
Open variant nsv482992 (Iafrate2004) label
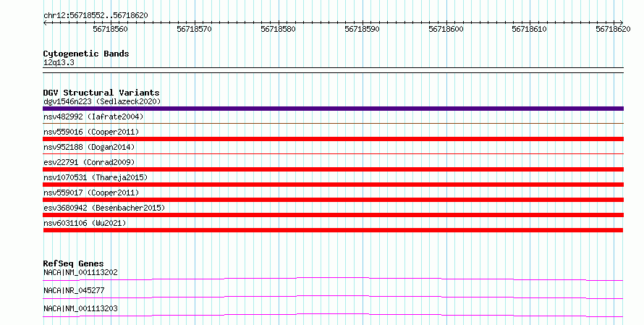coord(93,117)
